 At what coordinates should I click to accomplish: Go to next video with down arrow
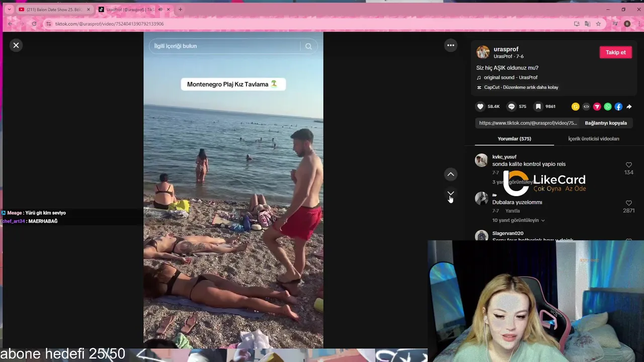pyautogui.click(x=451, y=194)
